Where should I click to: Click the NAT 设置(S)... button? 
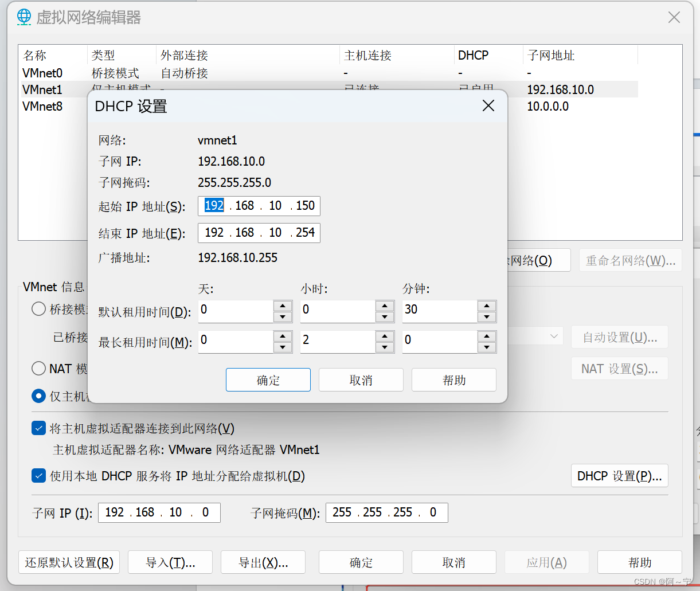[620, 369]
